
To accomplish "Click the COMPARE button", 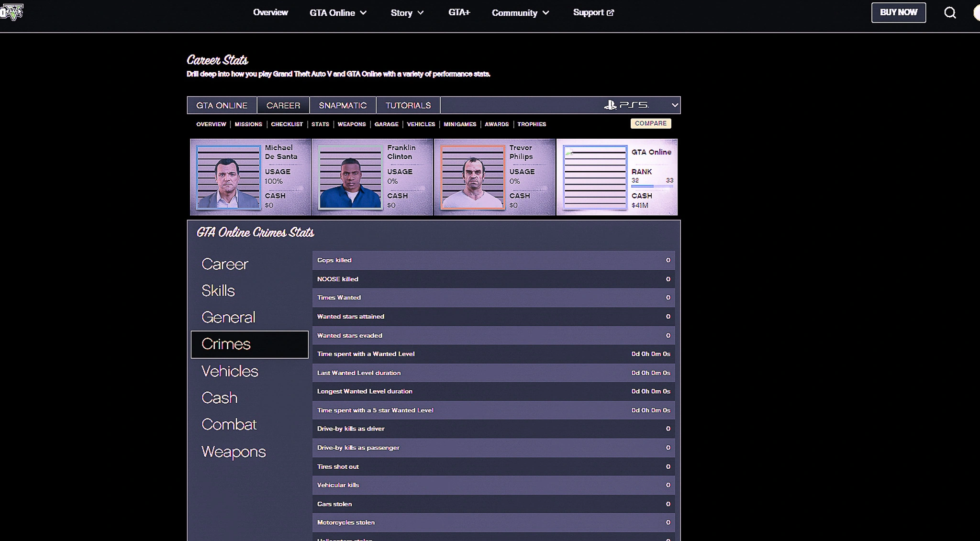I will click(651, 123).
